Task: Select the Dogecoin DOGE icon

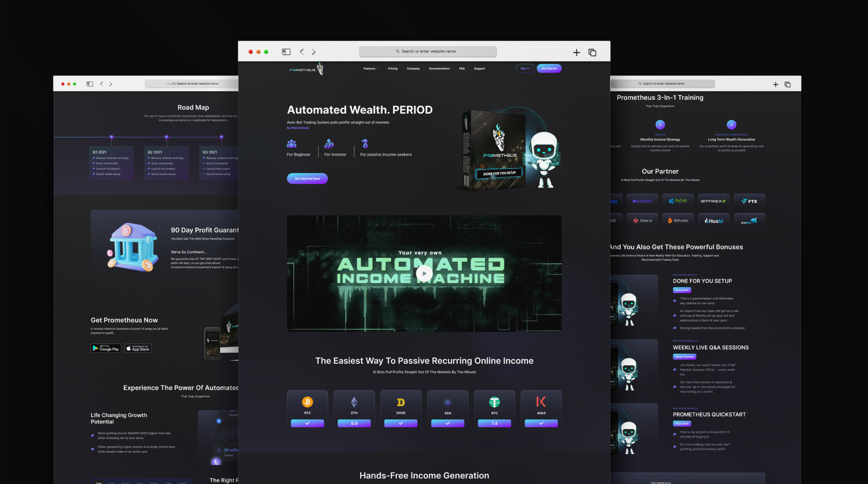Action: tap(401, 402)
